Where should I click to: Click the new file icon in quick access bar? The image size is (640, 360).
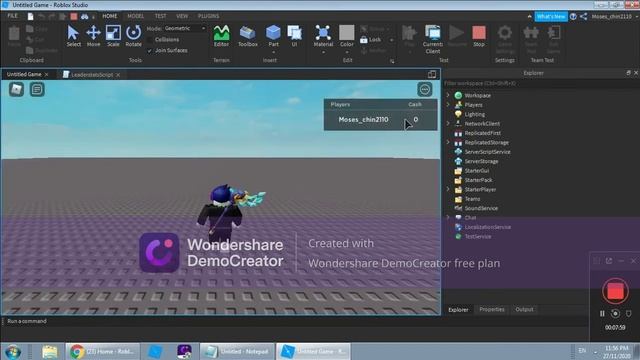tap(31, 16)
